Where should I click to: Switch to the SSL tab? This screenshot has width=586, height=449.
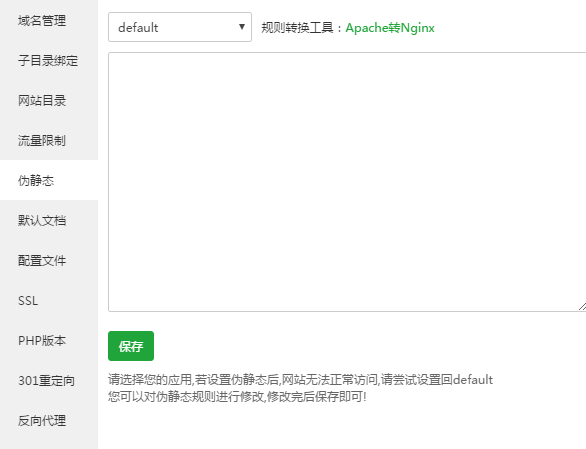point(49,301)
